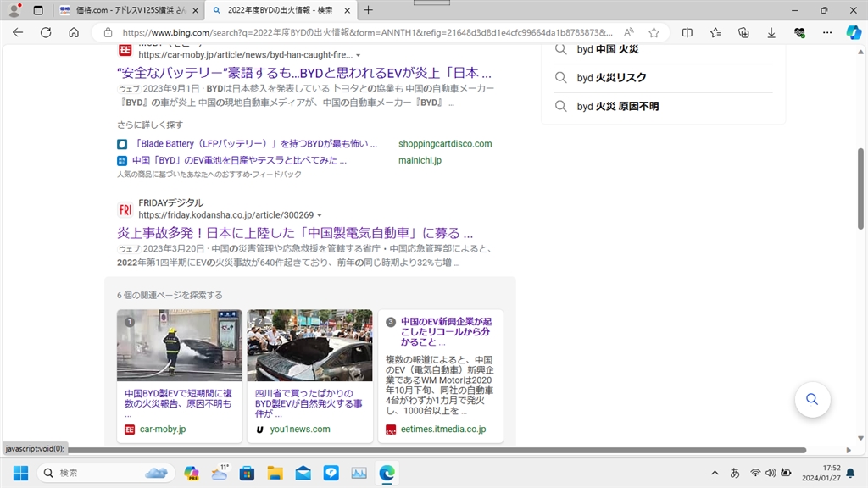Open 四川省で買ったばかりの card link

pos(309,403)
